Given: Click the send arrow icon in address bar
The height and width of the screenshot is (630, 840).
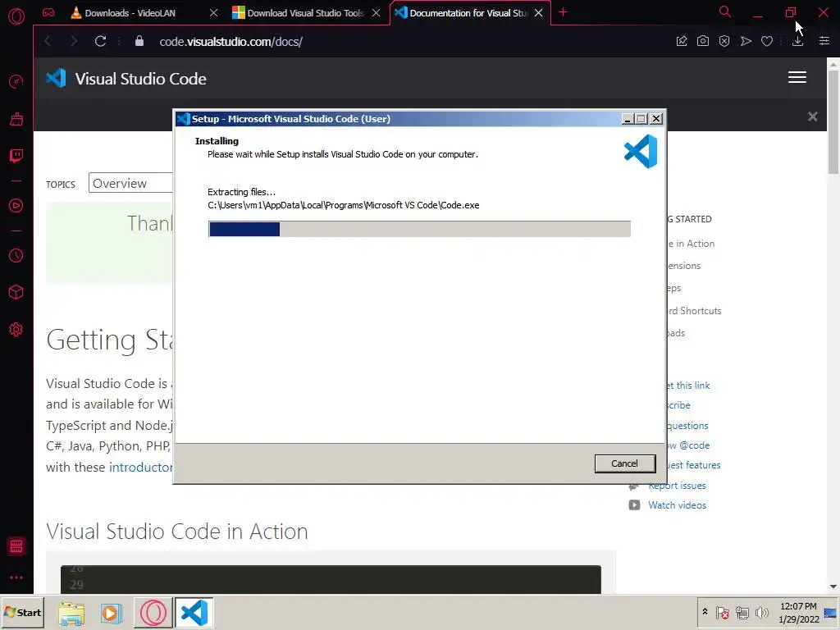Looking at the screenshot, I should 746,41.
